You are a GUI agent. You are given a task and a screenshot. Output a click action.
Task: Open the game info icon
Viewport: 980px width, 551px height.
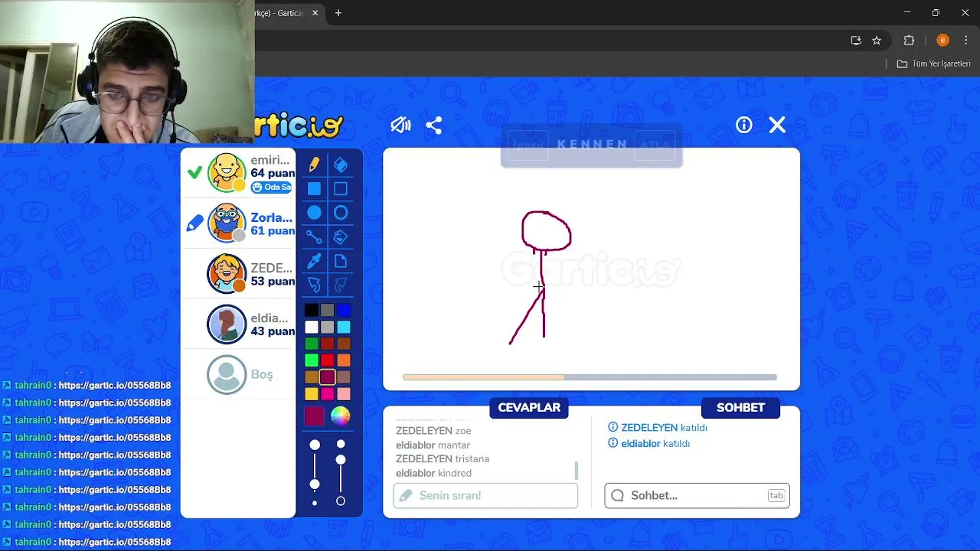pyautogui.click(x=744, y=125)
